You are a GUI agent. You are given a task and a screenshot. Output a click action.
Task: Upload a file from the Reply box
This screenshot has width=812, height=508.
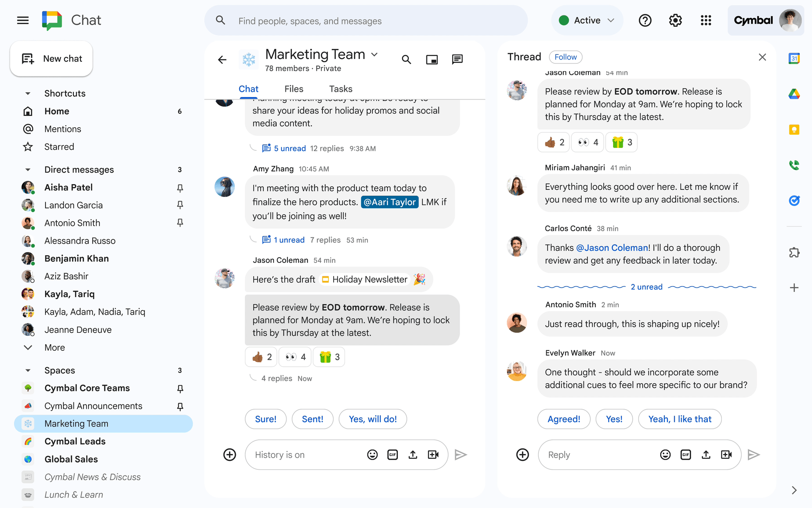[x=706, y=455]
